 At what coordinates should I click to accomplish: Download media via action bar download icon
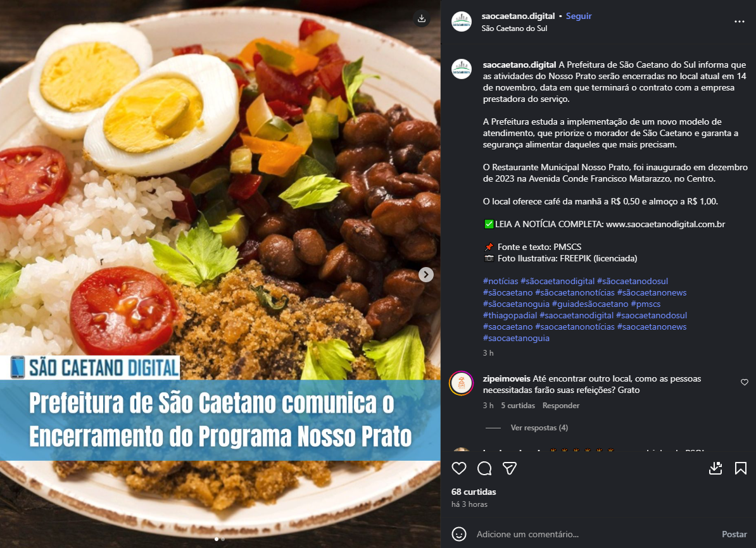pos(715,468)
